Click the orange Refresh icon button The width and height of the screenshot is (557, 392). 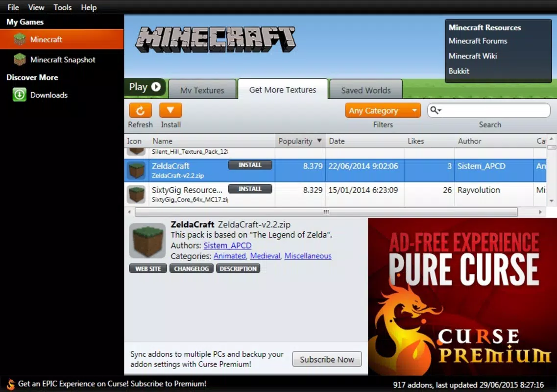coord(140,110)
